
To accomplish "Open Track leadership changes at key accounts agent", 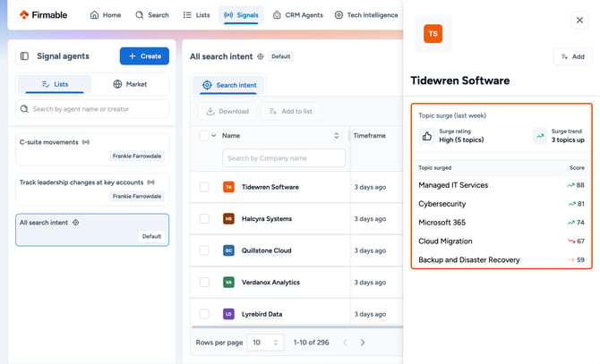I will [x=92, y=190].
